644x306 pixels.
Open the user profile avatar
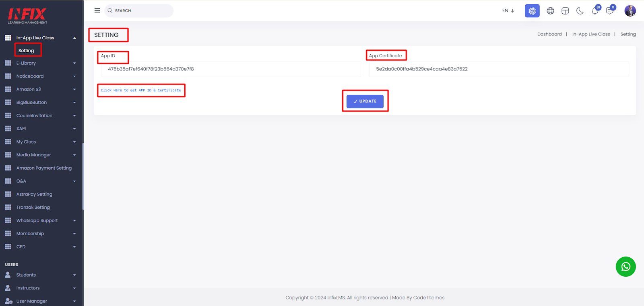[x=630, y=11]
